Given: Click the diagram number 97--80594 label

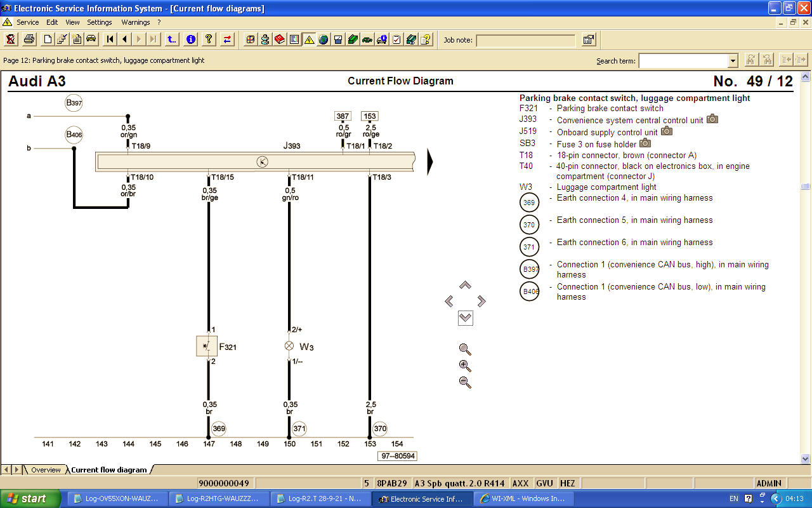Looking at the screenshot, I should coord(397,456).
